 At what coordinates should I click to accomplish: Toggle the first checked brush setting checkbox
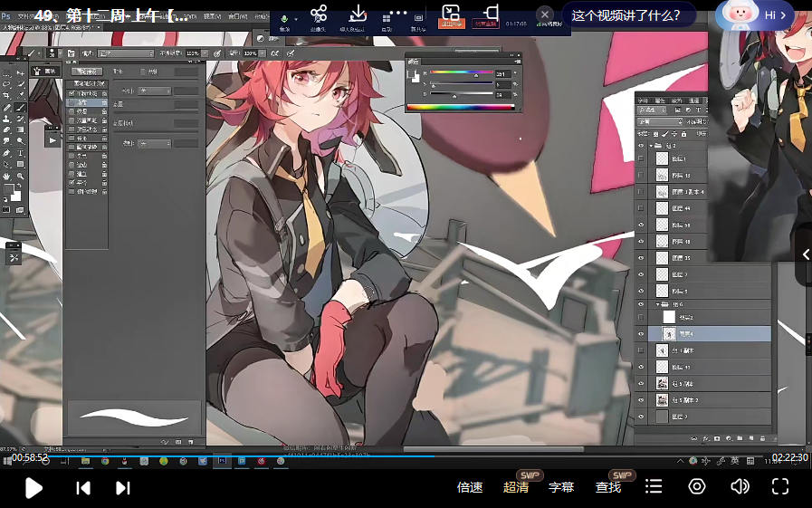[x=72, y=92]
